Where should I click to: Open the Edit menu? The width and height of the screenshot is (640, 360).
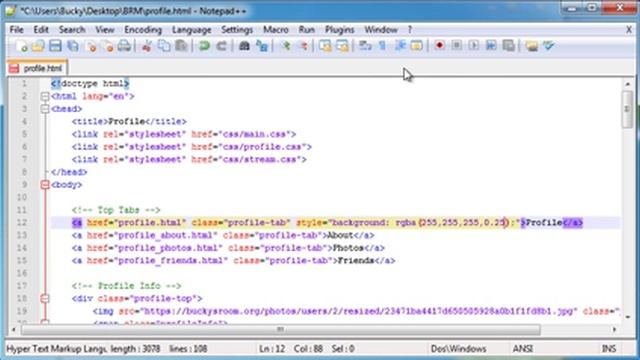click(41, 30)
